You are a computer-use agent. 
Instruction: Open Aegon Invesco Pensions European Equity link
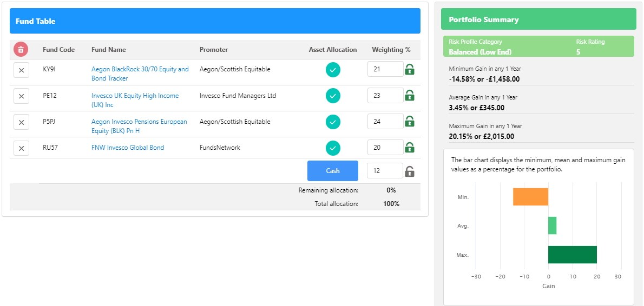coord(139,127)
